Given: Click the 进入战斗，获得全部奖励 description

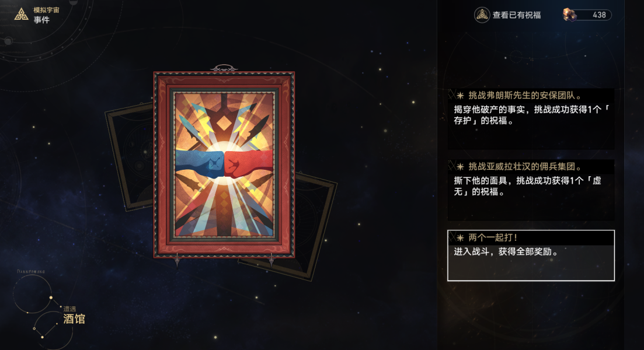Looking at the screenshot, I should pyautogui.click(x=506, y=251).
